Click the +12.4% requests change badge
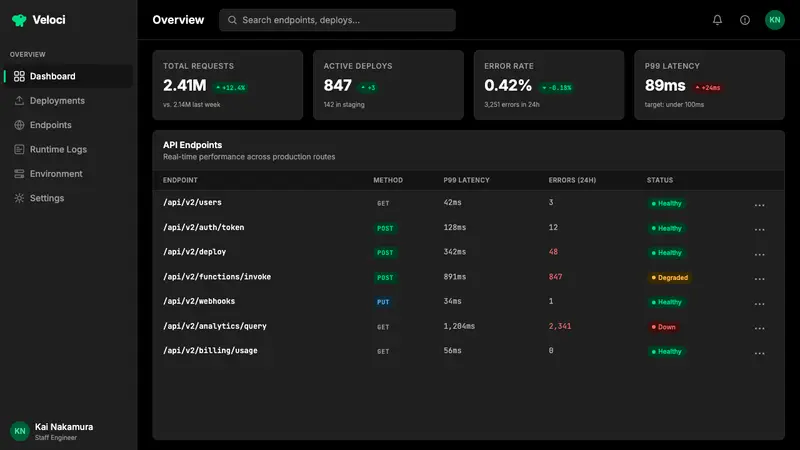800x450 pixels. [231, 88]
